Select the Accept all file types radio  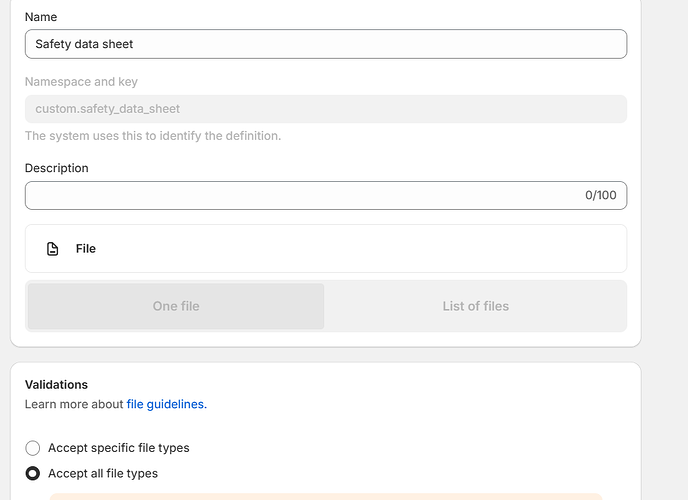pos(33,474)
